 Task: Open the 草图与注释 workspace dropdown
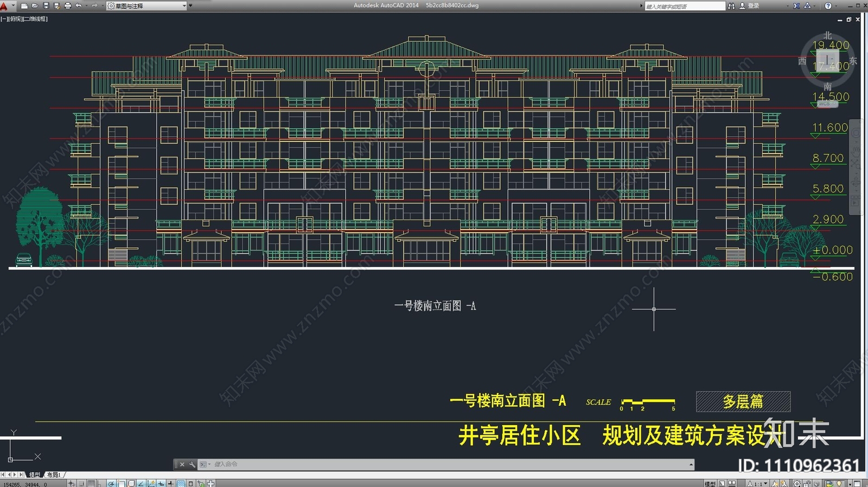(x=147, y=6)
